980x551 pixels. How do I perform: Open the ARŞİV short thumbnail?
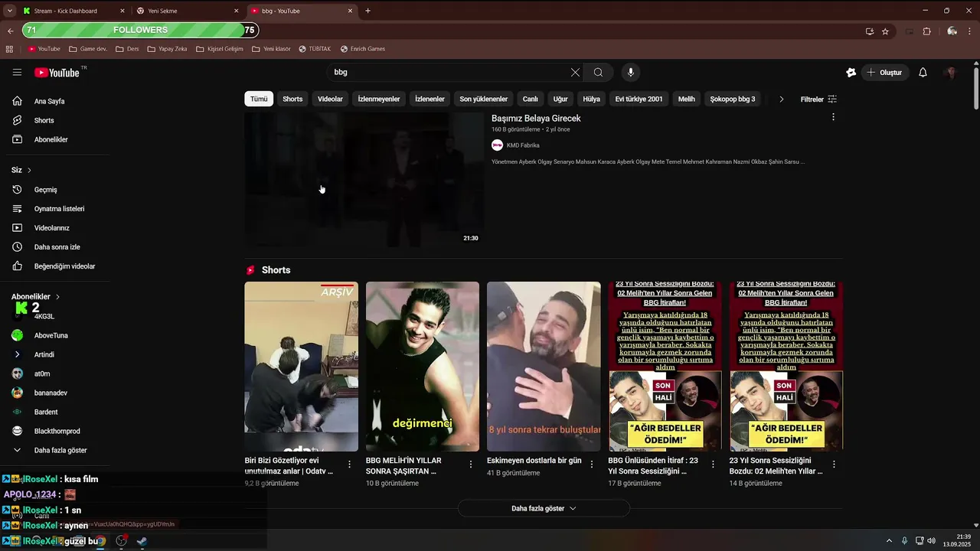(301, 367)
